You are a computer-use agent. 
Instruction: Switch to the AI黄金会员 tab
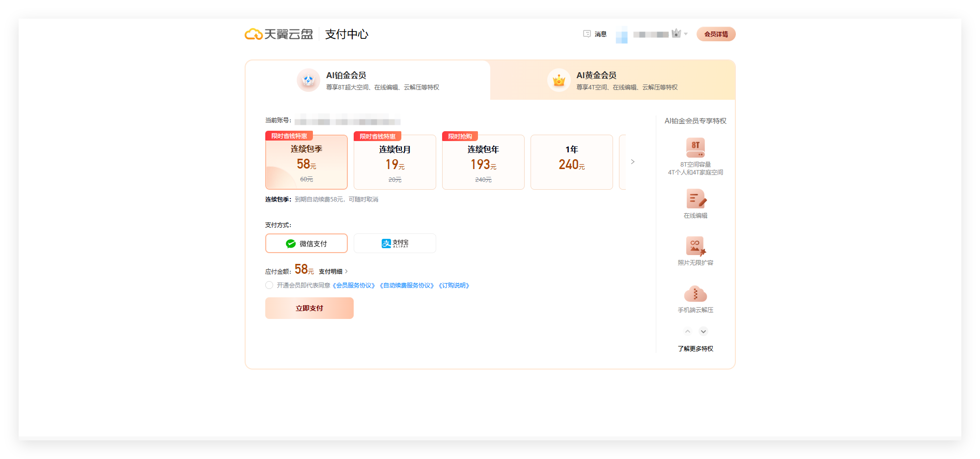[612, 80]
